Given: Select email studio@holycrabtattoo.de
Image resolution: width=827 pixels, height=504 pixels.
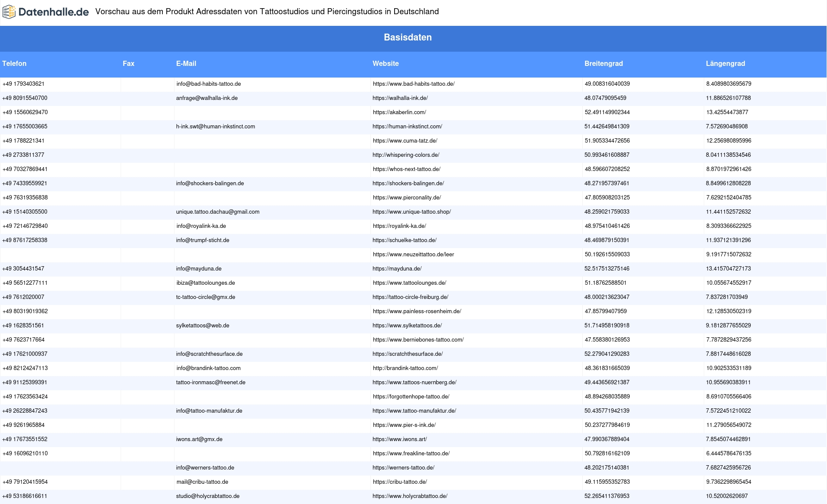Looking at the screenshot, I should click(208, 496).
